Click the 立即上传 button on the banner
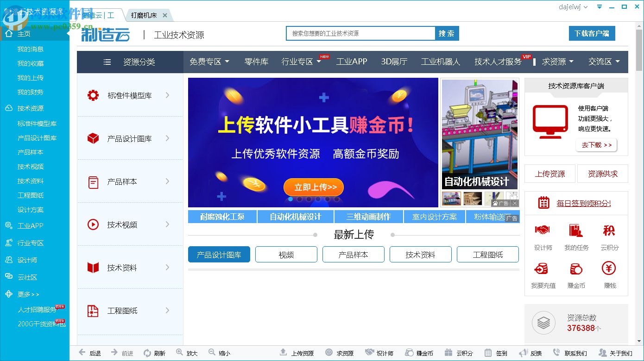This screenshot has width=644, height=361. (x=313, y=187)
